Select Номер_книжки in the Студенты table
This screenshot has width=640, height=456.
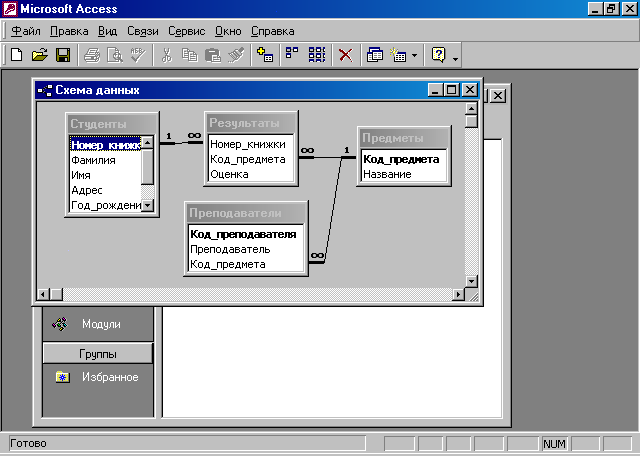pyautogui.click(x=106, y=145)
